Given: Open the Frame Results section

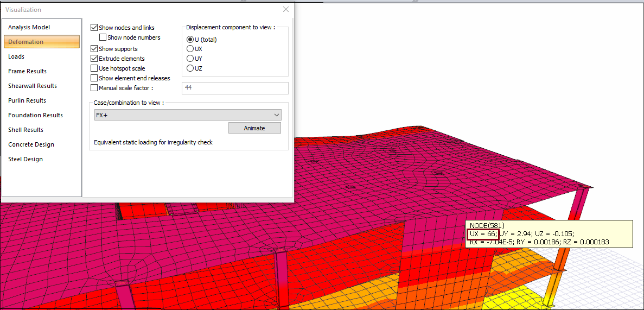Looking at the screenshot, I should coord(27,71).
